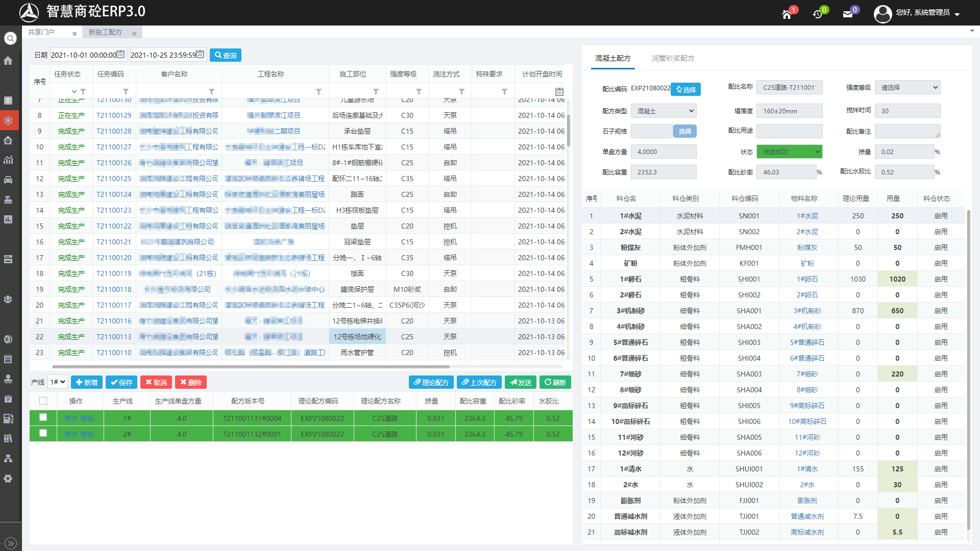
Task: Open the 强度等级 请选择 dropdown
Action: coord(907,87)
